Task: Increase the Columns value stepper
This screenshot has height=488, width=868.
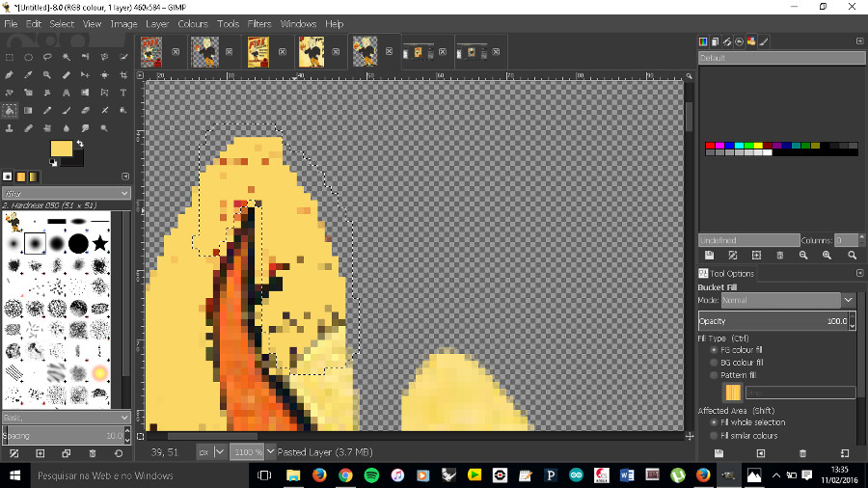Action: [x=861, y=237]
